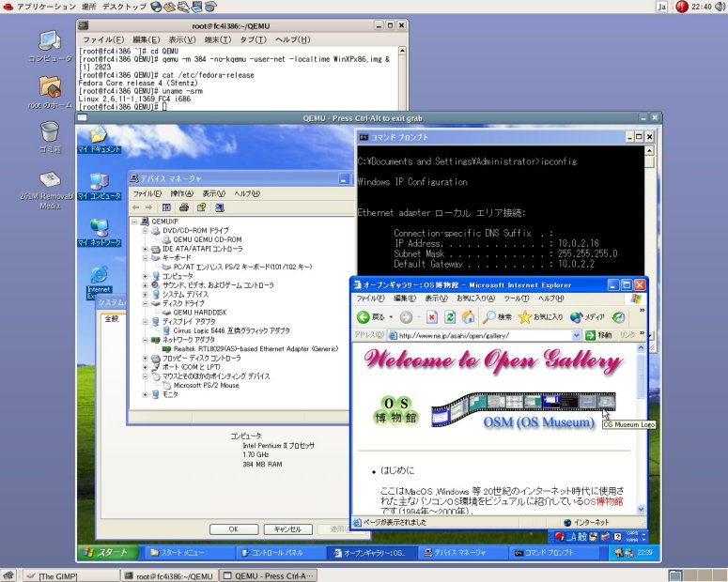Screen dimensions: 728x582
Task: Expand floppy disk controller node
Action: coord(145,359)
